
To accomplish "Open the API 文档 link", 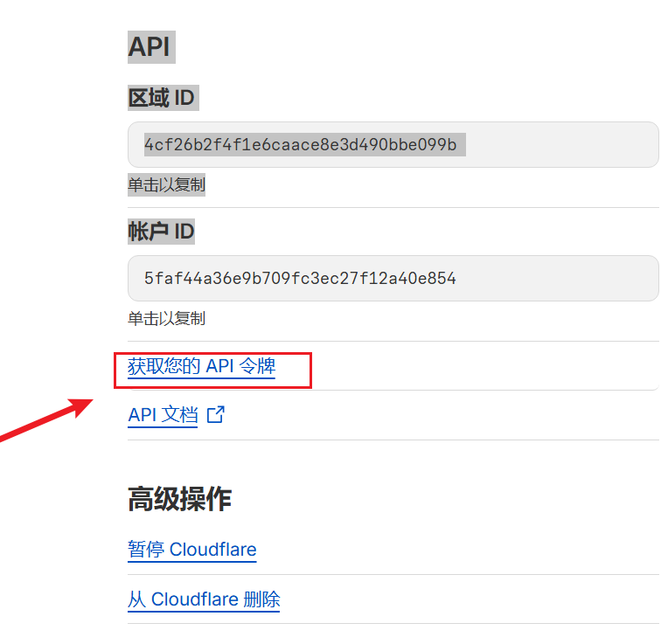I will (163, 415).
